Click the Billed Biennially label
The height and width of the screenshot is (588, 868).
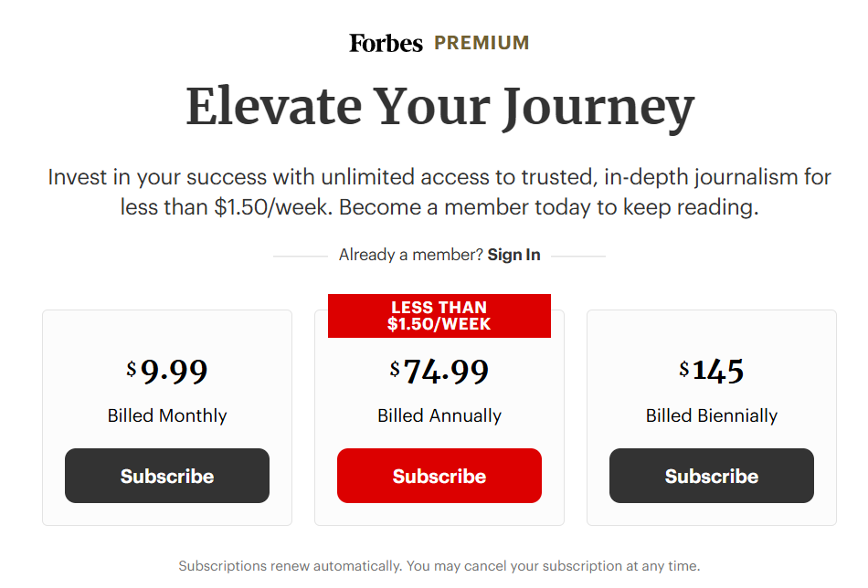(712, 415)
